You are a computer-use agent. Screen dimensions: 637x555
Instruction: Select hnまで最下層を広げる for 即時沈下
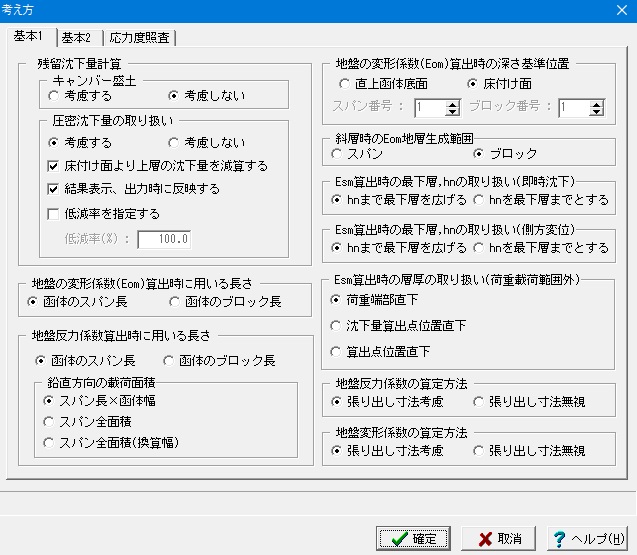pyautogui.click(x=399, y=200)
